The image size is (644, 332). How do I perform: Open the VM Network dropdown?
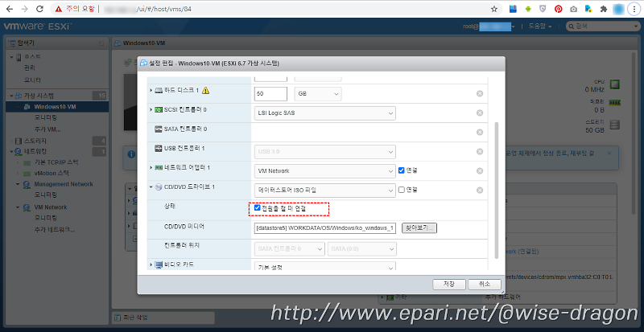click(325, 170)
